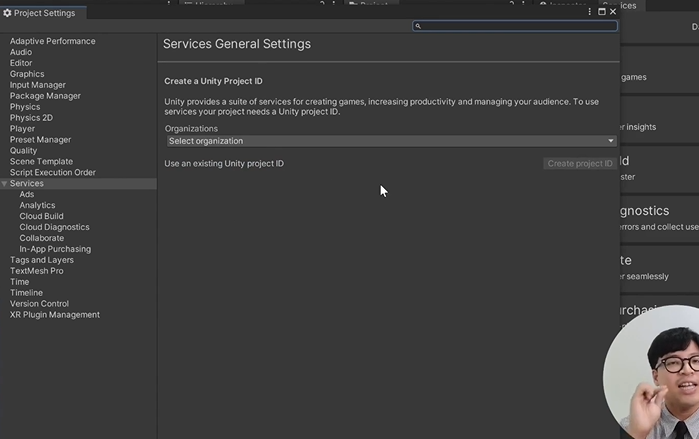Open Player settings
This screenshot has width=699, height=439.
click(x=22, y=129)
